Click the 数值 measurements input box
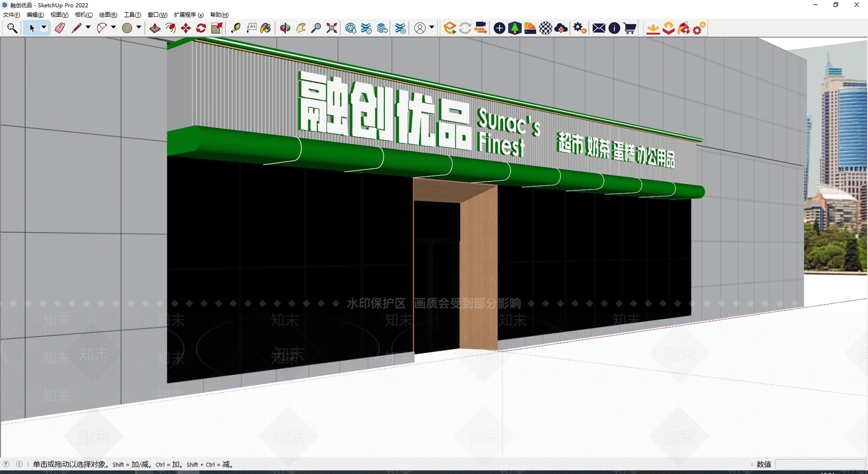The image size is (868, 474). coord(820,464)
